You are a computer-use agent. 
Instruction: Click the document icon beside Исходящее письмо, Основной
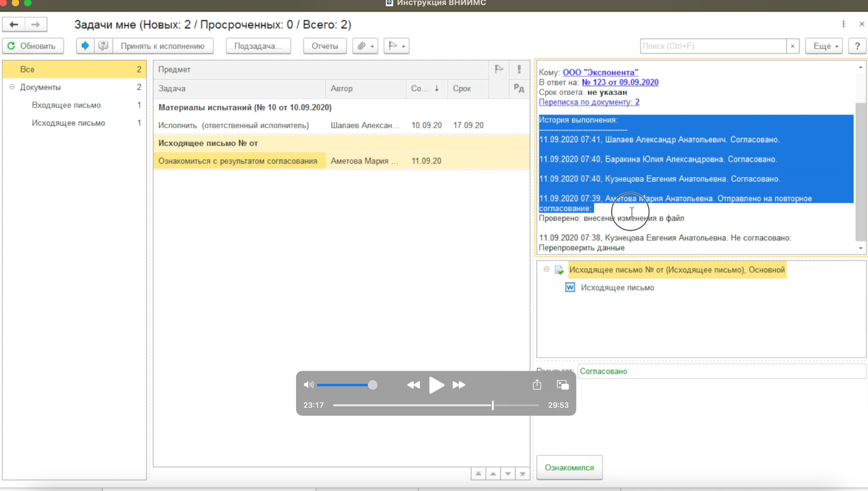[559, 270]
